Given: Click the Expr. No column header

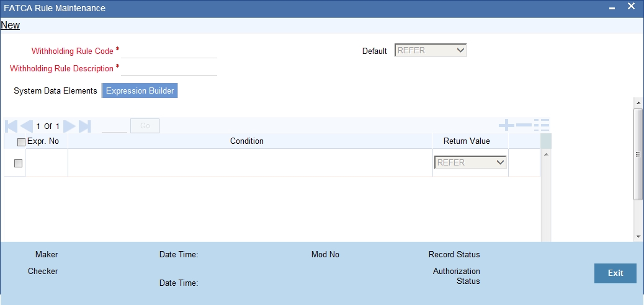Looking at the screenshot, I should (x=43, y=141).
